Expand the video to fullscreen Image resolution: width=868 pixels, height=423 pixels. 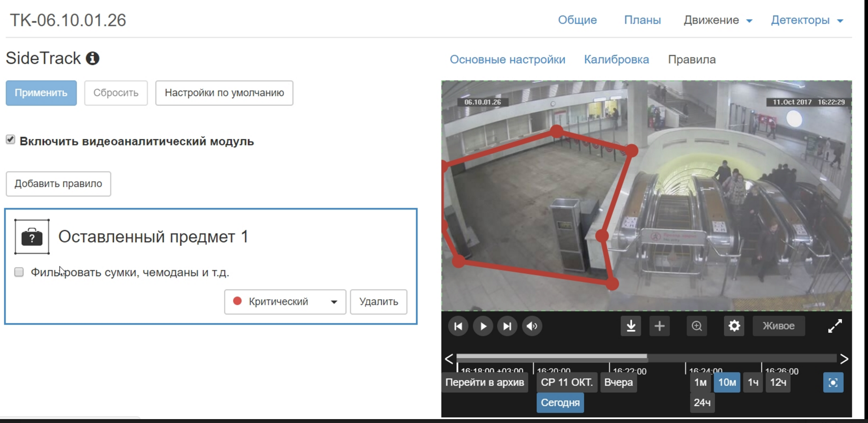835,326
